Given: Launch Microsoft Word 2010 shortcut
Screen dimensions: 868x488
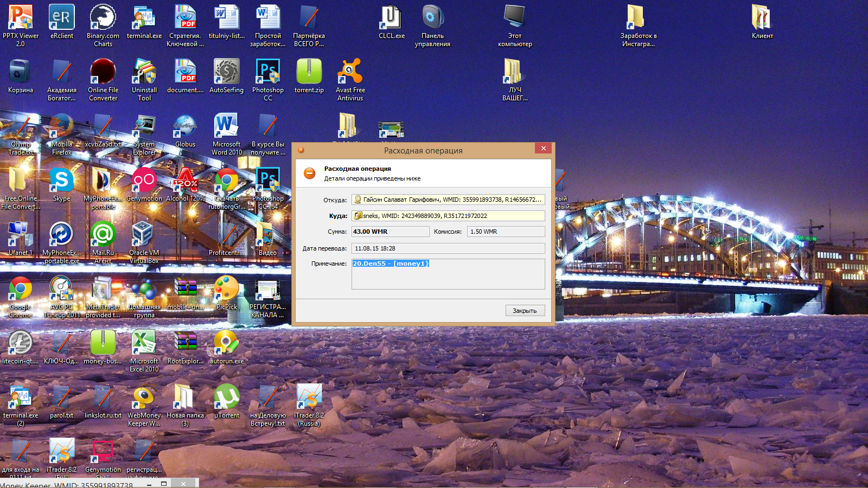Looking at the screenshot, I should coord(227,133).
